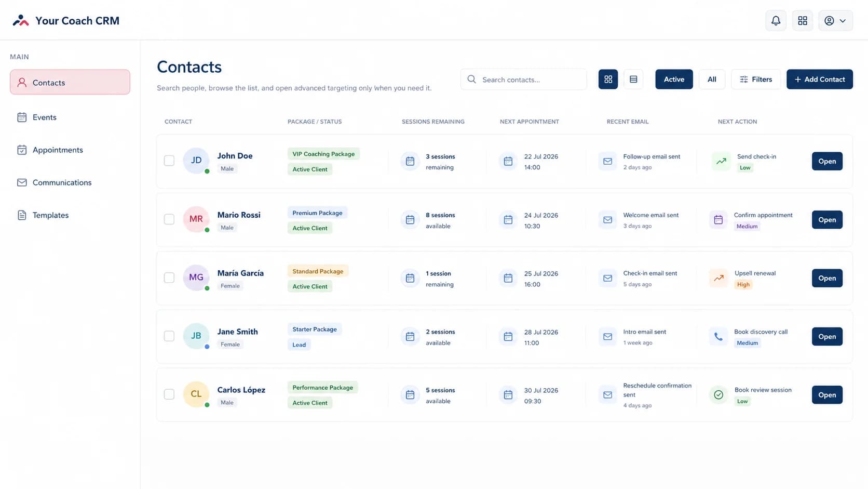Click the NEXT APPOINTMENT column header
This screenshot has width=868, height=489.
[530, 122]
